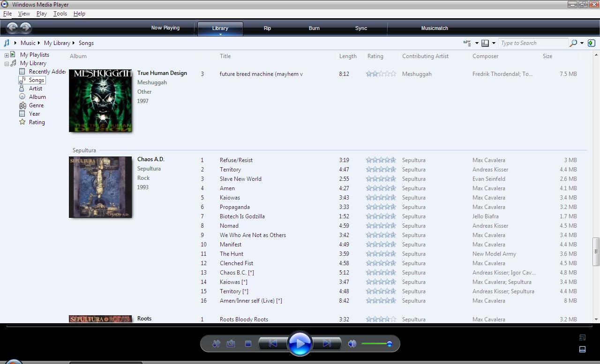
Task: Select the track 'Roots Bloody Roots'
Action: (244, 319)
